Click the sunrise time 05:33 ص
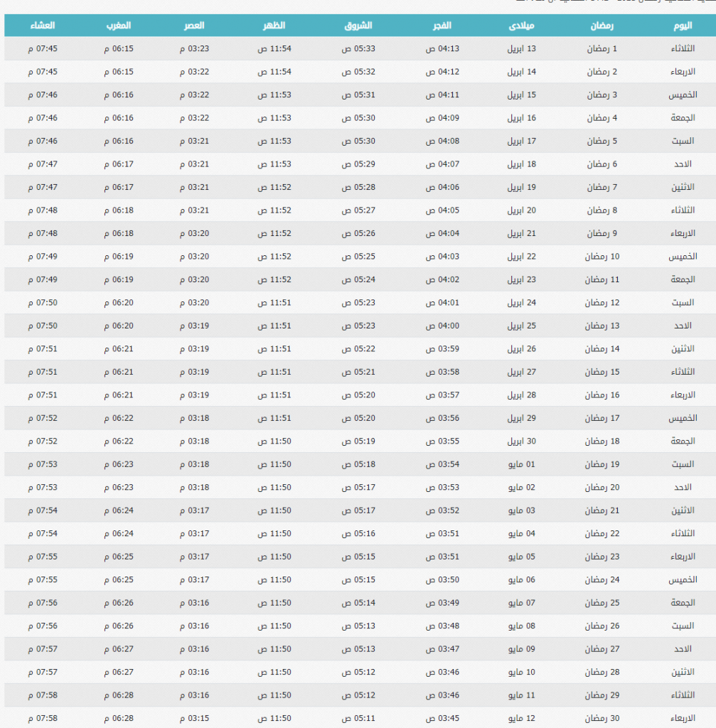Image resolution: width=716 pixels, height=728 pixels. (x=358, y=49)
